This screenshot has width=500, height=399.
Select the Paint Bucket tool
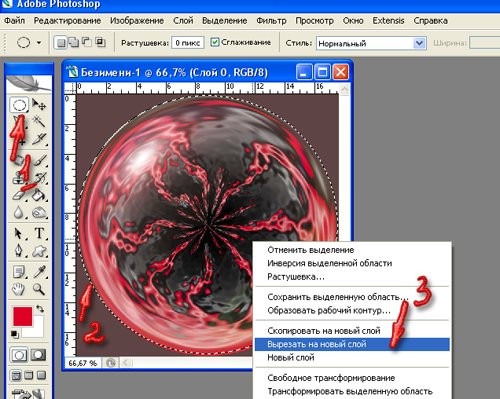(39, 195)
